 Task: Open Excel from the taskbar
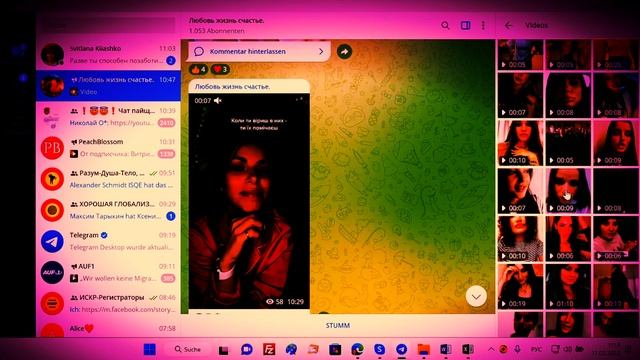(468, 349)
